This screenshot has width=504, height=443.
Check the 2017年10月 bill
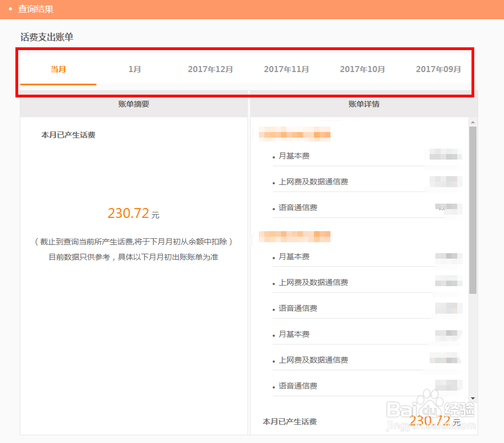coord(362,69)
